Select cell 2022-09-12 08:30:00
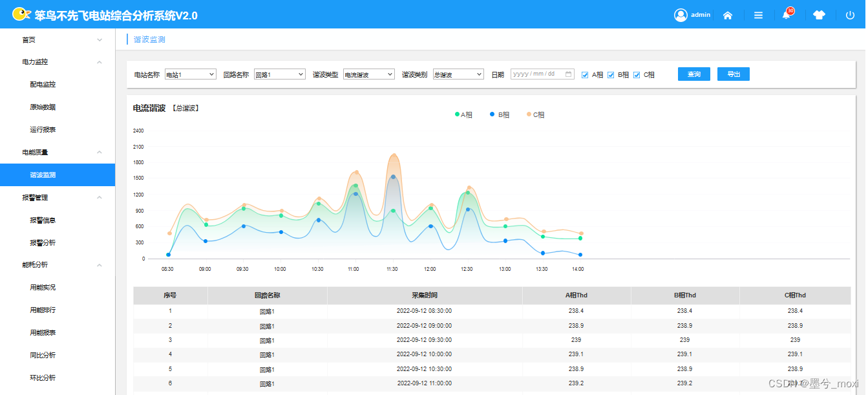The width and height of the screenshot is (868, 395). [424, 311]
